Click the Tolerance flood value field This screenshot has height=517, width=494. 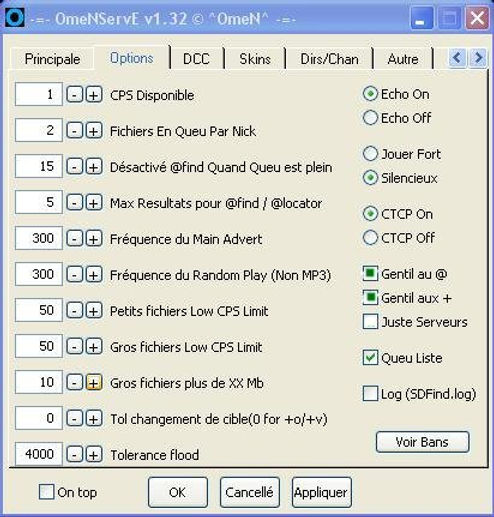(39, 454)
